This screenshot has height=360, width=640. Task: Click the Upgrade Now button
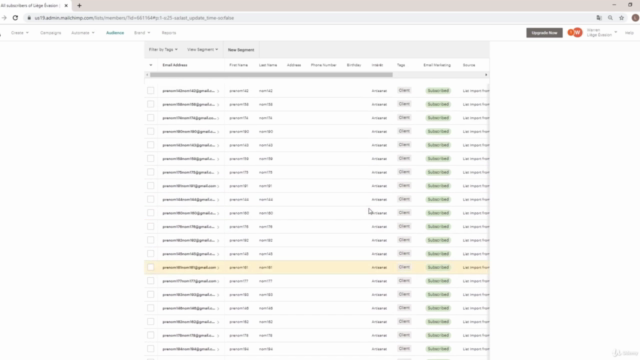tap(544, 33)
